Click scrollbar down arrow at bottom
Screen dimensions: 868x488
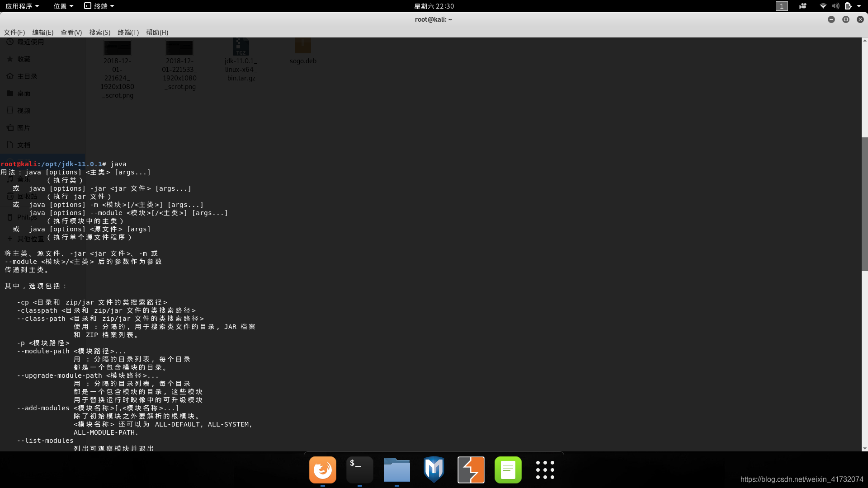(x=864, y=448)
